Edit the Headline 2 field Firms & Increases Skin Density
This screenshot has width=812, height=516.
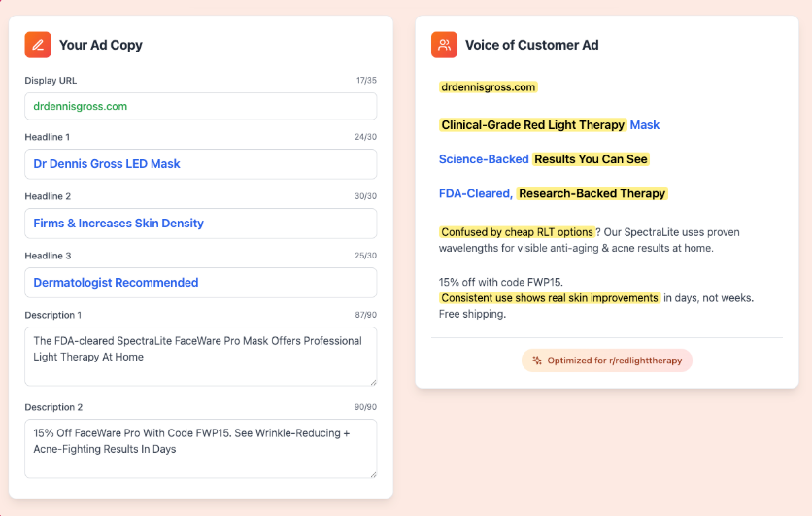point(201,224)
